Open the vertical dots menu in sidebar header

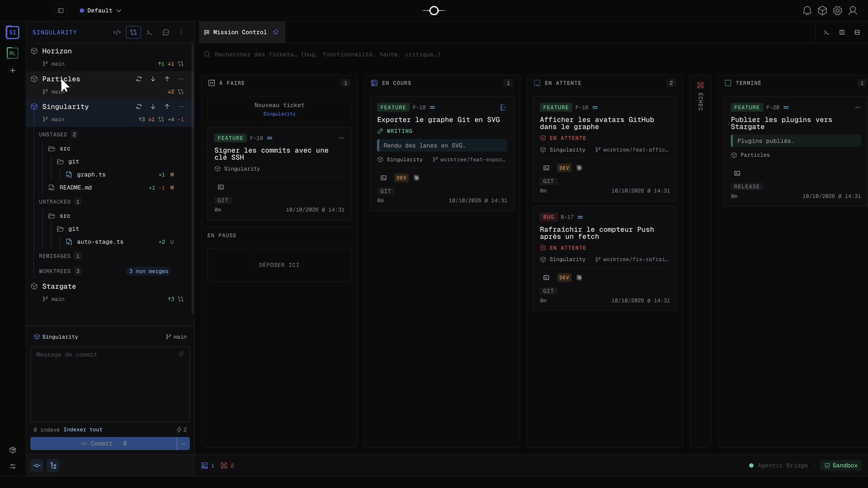[x=181, y=33]
